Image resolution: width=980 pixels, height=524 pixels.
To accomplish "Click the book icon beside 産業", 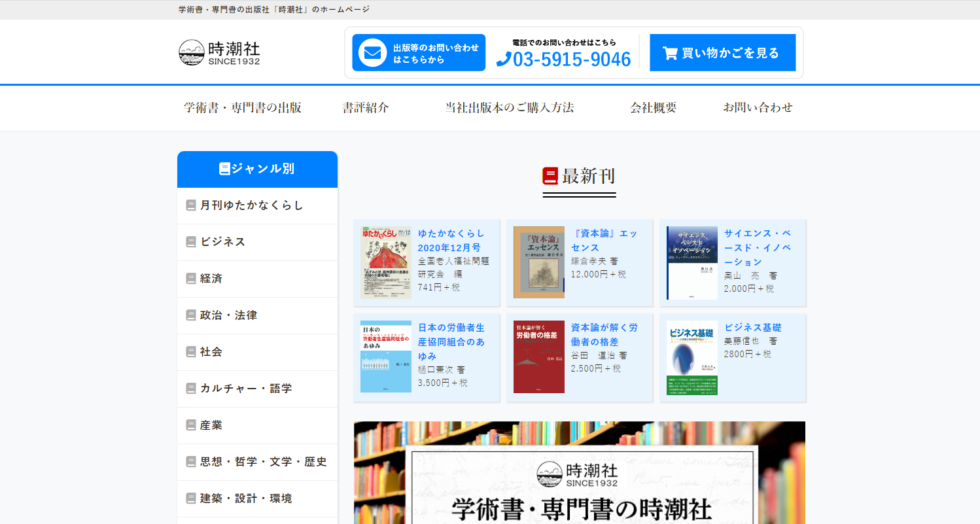I will tap(191, 425).
